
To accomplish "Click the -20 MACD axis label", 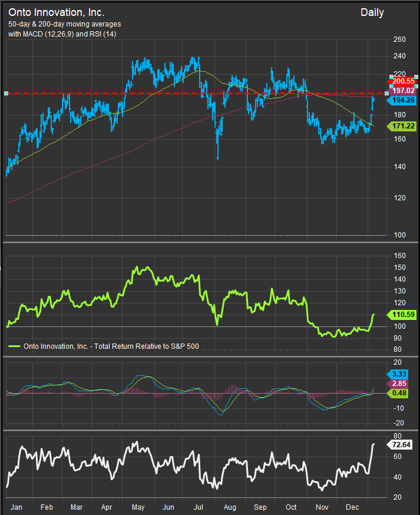I will [x=399, y=423].
